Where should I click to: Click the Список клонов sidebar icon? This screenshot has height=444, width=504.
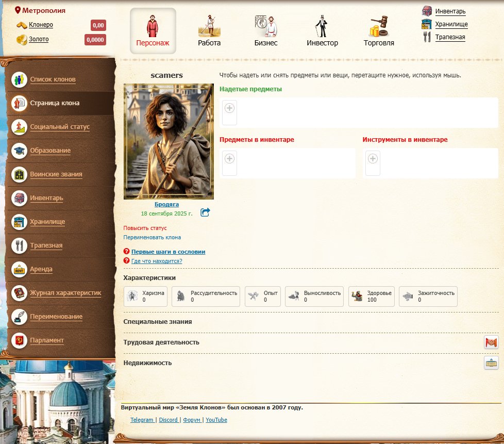[x=19, y=79]
